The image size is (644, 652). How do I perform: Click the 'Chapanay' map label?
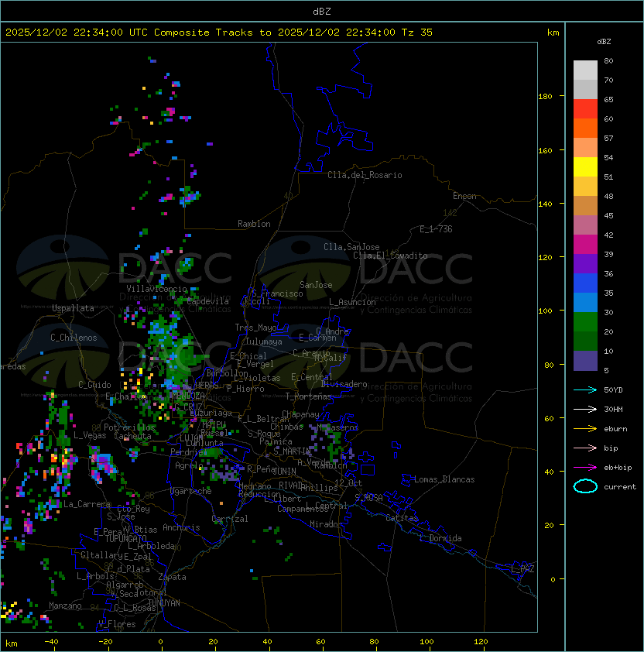point(300,414)
